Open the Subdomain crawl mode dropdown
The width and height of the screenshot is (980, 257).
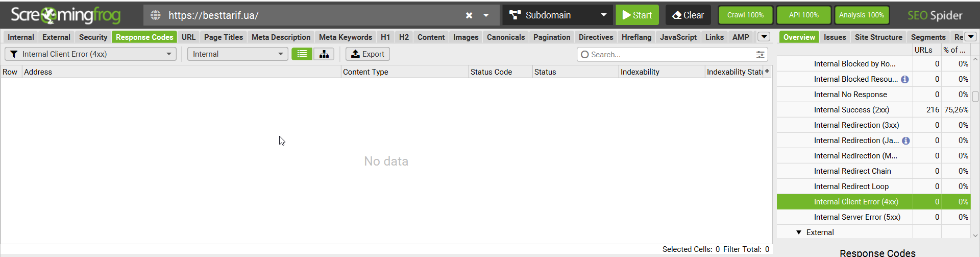click(558, 15)
